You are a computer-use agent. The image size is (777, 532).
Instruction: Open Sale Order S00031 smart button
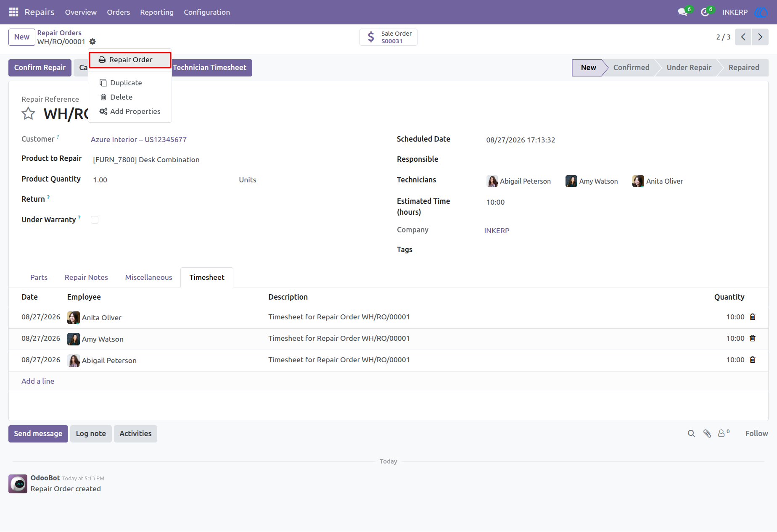pos(388,37)
